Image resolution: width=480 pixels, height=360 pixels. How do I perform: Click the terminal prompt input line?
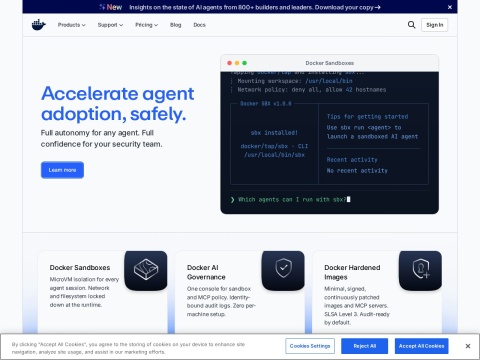290,199
